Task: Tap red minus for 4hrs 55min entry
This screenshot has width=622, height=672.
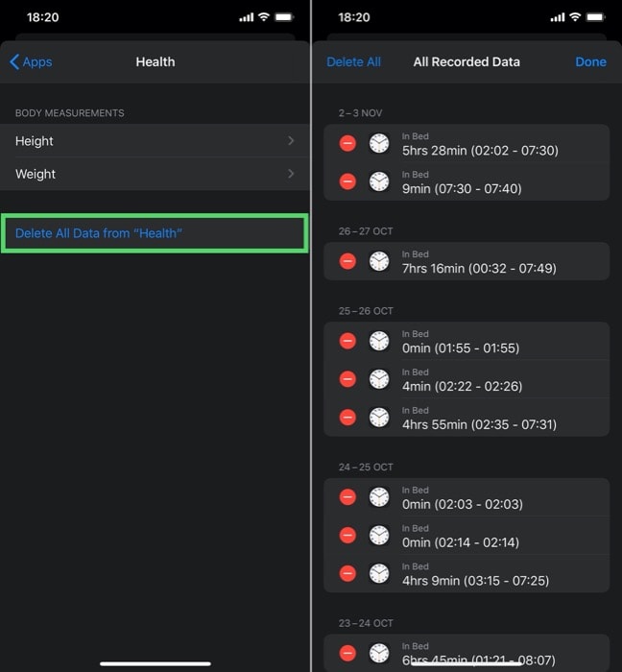Action: click(x=347, y=417)
